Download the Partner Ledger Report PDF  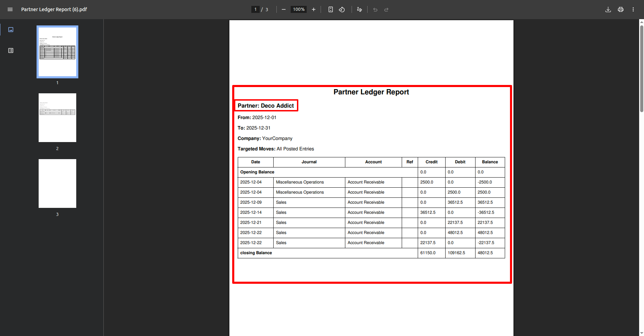(608, 9)
